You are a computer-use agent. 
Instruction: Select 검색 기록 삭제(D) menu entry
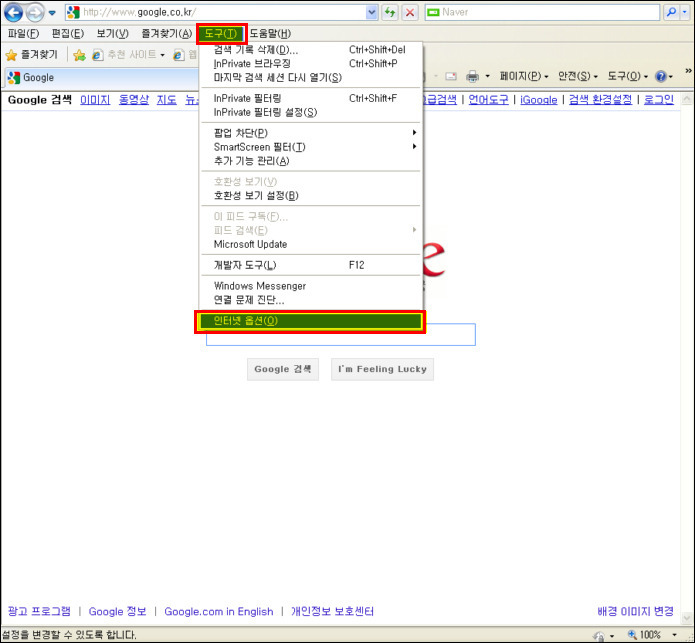(310, 50)
